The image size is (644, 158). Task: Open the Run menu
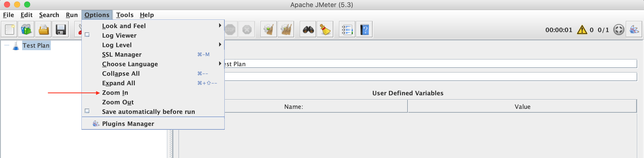coord(71,15)
